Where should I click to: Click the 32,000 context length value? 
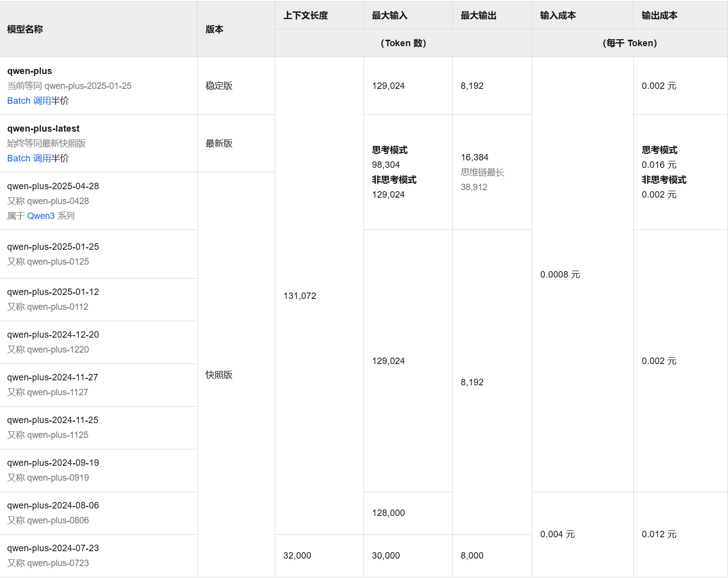(x=297, y=556)
